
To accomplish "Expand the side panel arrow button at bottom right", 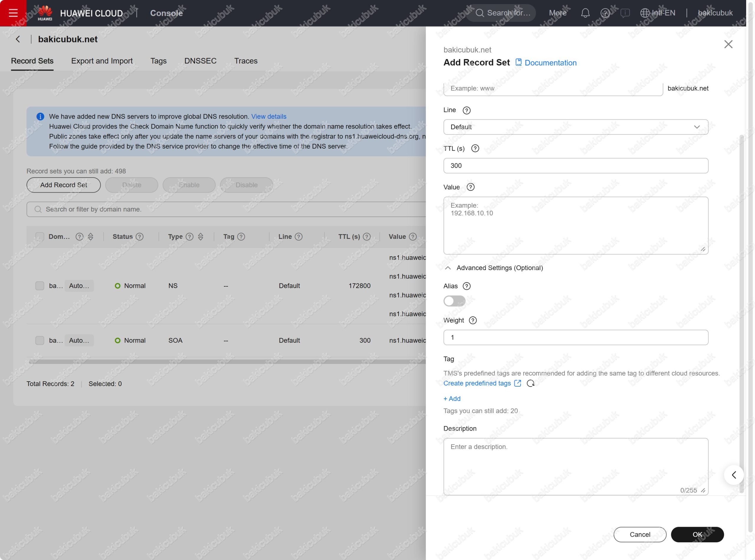I will [x=734, y=475].
